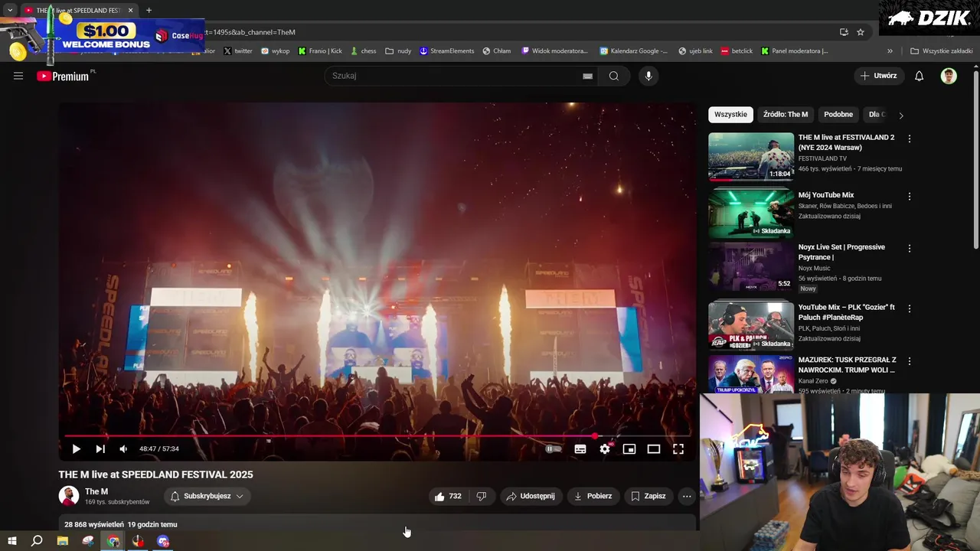
Task: Mute the video volume
Action: point(123,449)
